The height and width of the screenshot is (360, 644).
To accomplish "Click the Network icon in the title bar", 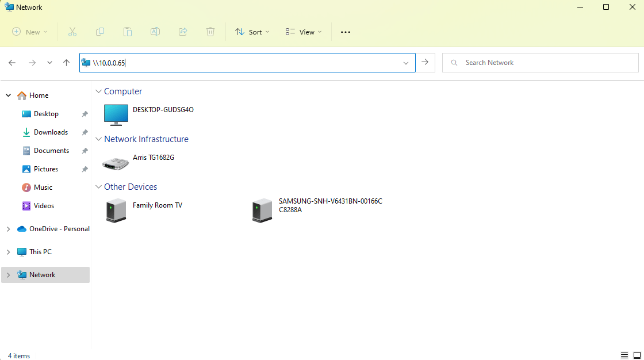I will [9, 7].
